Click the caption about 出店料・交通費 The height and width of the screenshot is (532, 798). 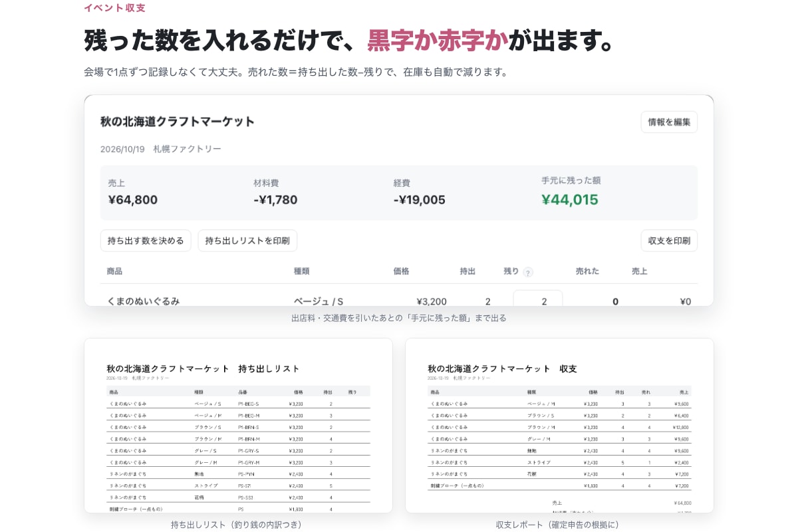coord(399,318)
